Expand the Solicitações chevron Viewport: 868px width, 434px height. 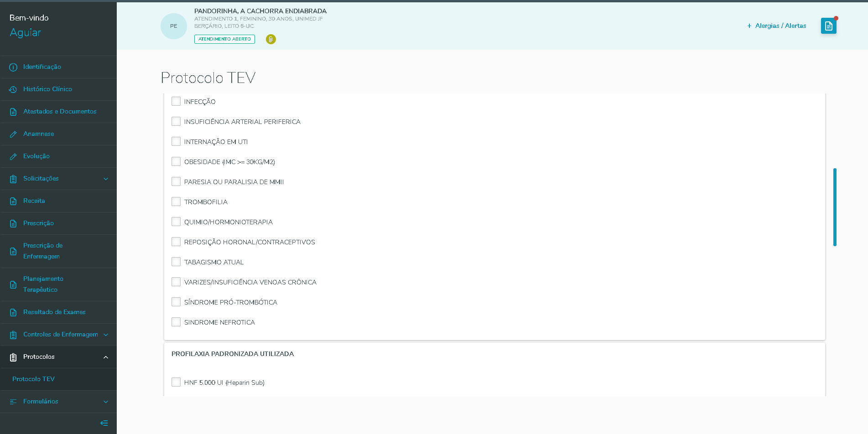click(x=106, y=179)
